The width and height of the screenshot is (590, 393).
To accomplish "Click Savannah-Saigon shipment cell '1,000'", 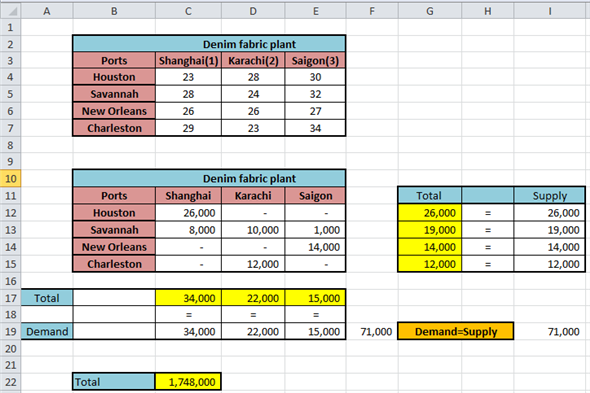I will point(315,230).
